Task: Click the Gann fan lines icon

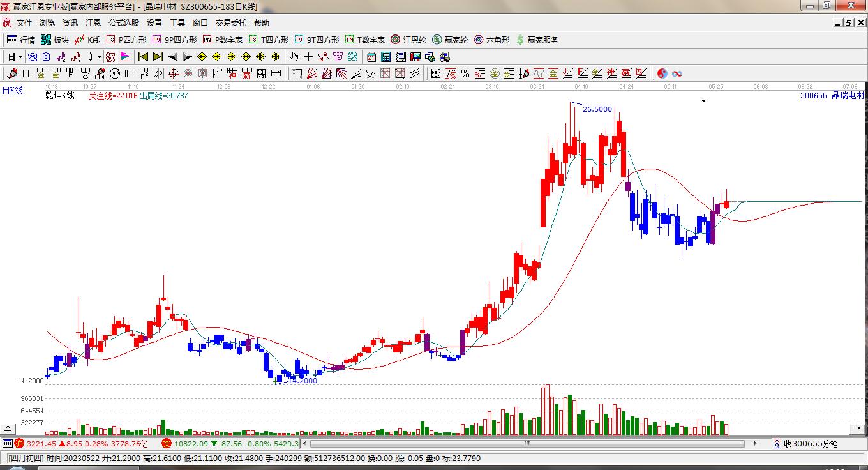Action: click(x=312, y=73)
